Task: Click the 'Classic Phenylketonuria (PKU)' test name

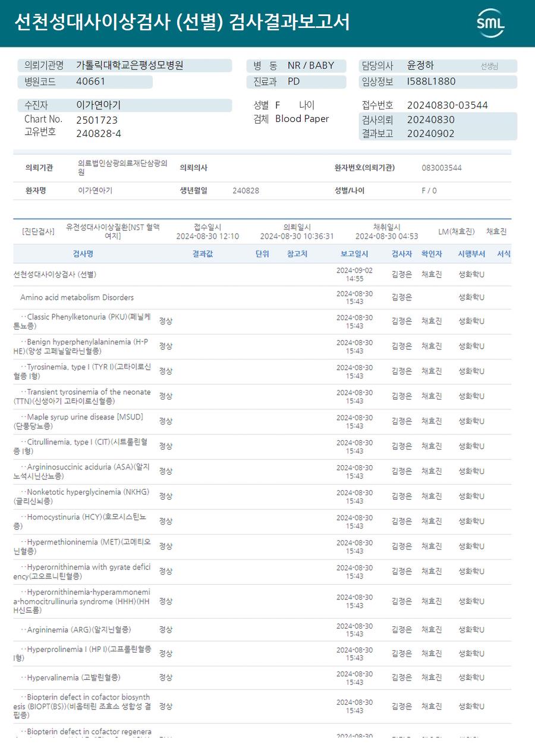Action: click(x=82, y=321)
